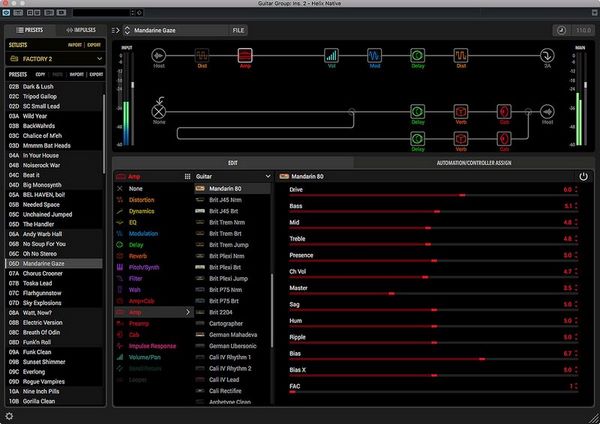Click the preset name up/down stepper

tap(127, 30)
